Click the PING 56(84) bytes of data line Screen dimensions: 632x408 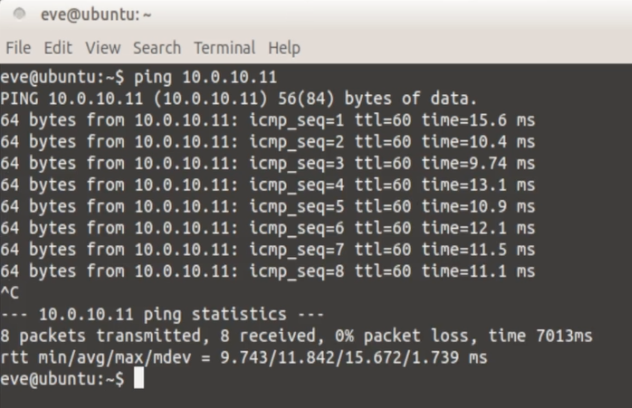(x=240, y=99)
